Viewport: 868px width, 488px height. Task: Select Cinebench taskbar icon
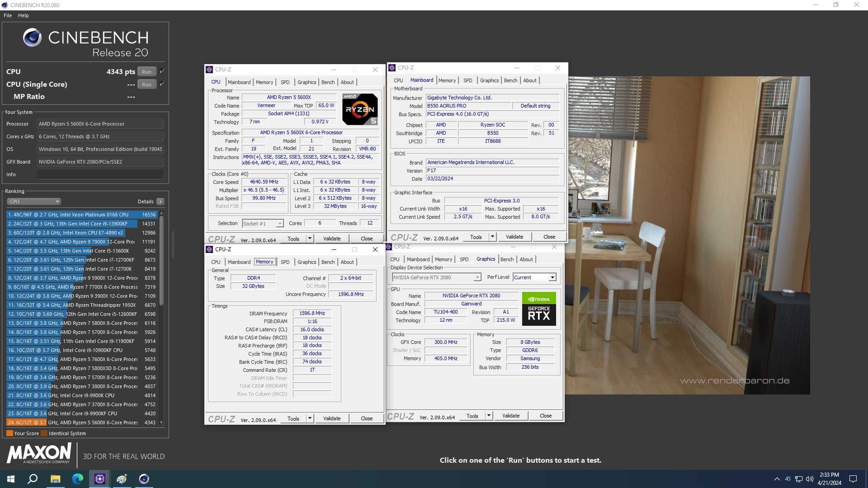coord(144,479)
